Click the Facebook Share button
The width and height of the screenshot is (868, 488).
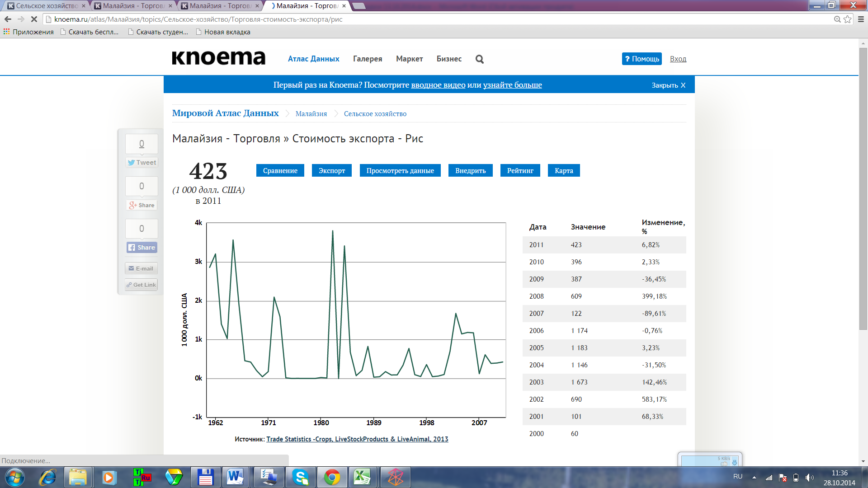click(142, 248)
